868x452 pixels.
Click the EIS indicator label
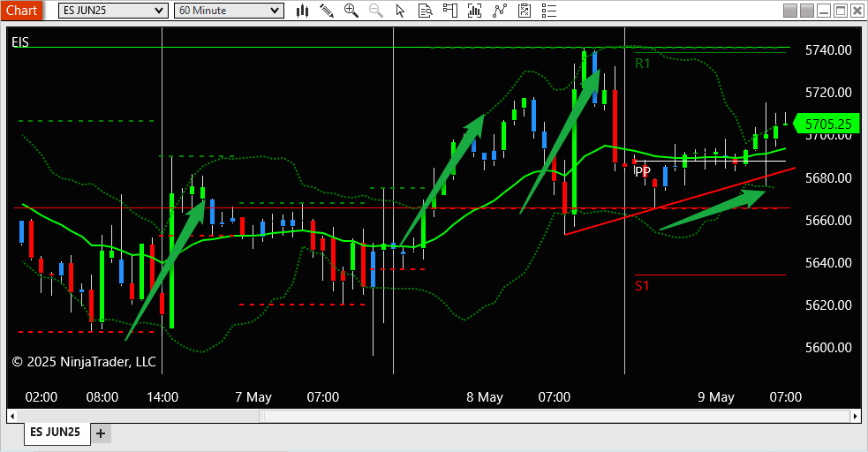(x=20, y=42)
